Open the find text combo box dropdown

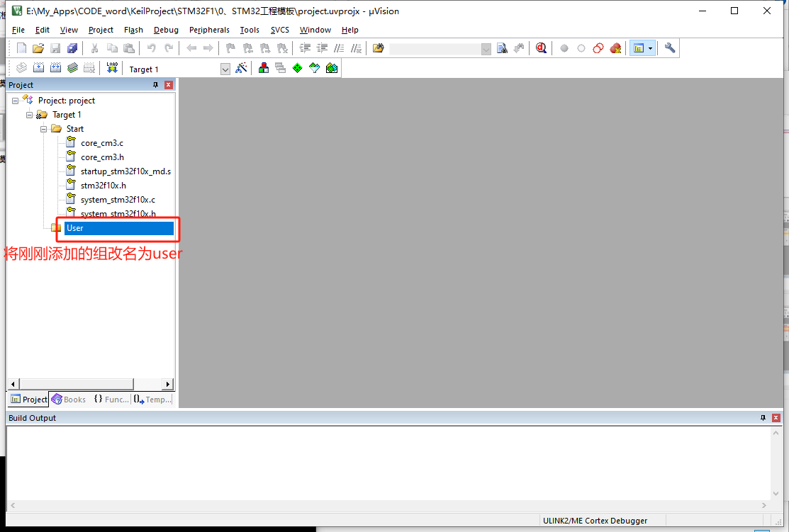[x=486, y=49]
